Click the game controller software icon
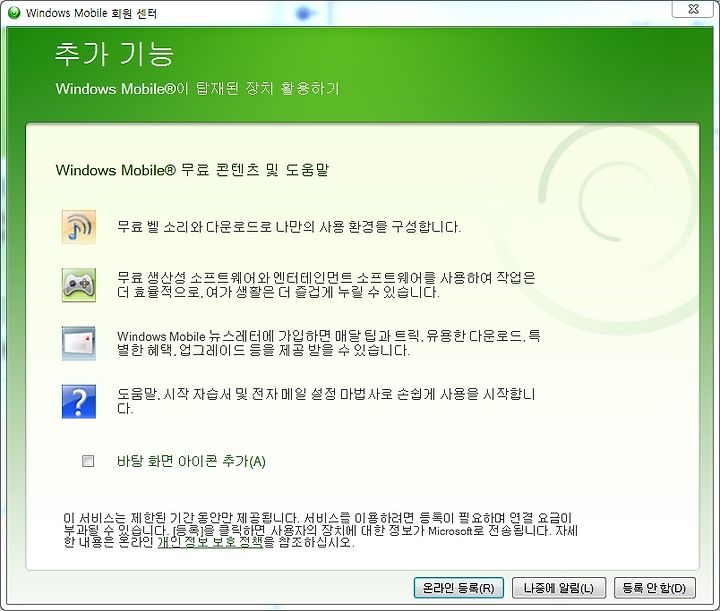The image size is (720, 611). coord(79,285)
